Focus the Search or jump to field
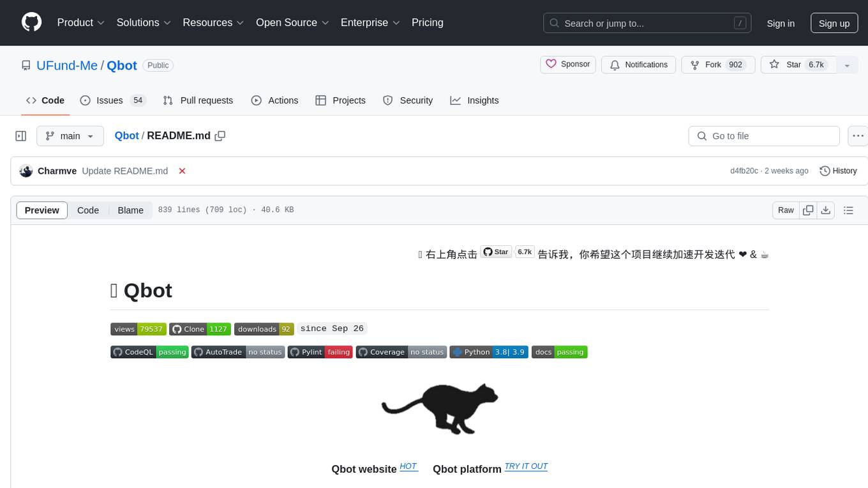 tap(648, 23)
